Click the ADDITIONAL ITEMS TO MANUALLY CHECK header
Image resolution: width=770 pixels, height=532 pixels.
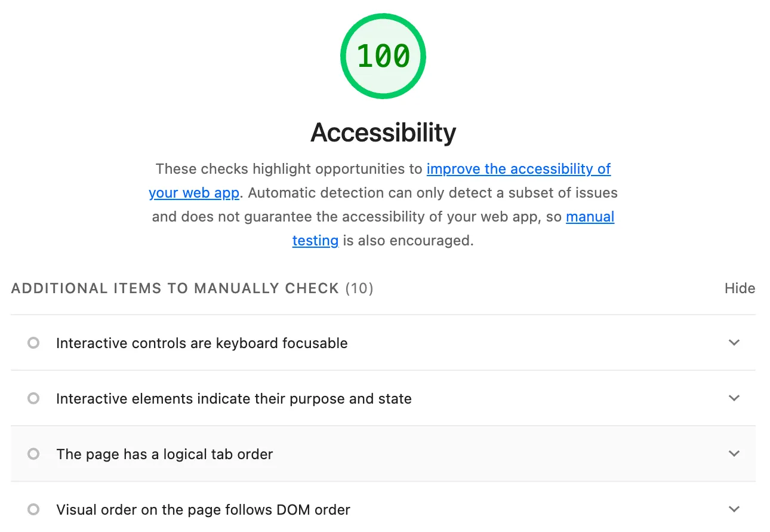coord(174,288)
